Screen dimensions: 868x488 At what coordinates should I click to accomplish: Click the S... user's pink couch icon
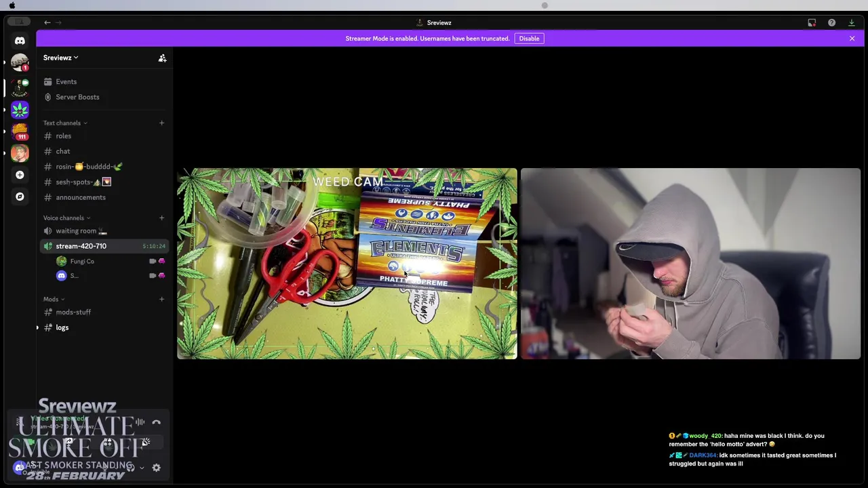161,276
